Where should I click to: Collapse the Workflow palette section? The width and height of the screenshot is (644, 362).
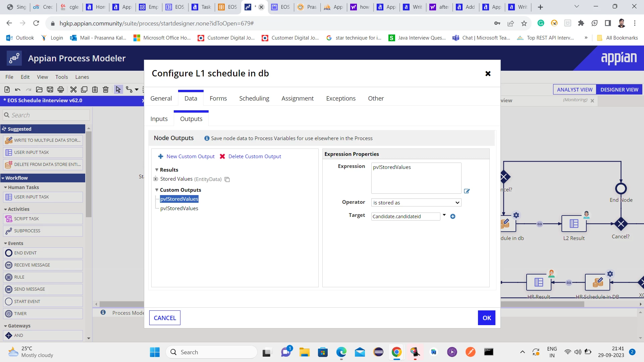pos(3,178)
